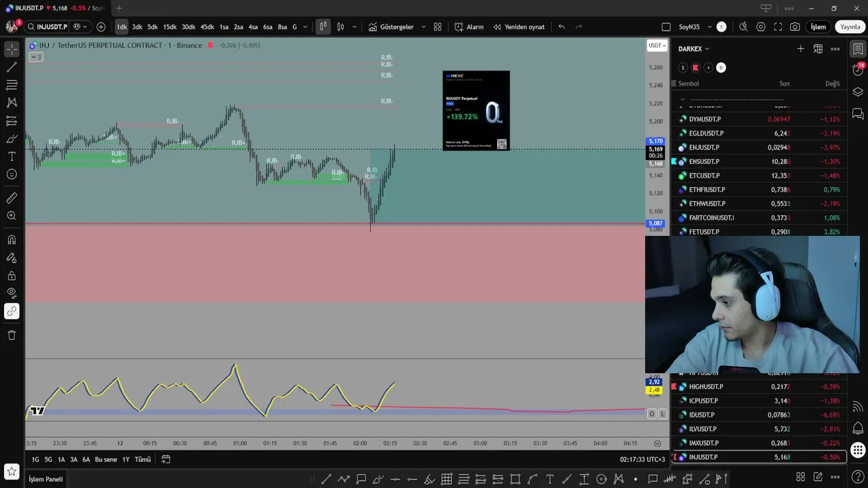Open the forecasting and measurement tools
868x488 pixels.
tap(12, 121)
